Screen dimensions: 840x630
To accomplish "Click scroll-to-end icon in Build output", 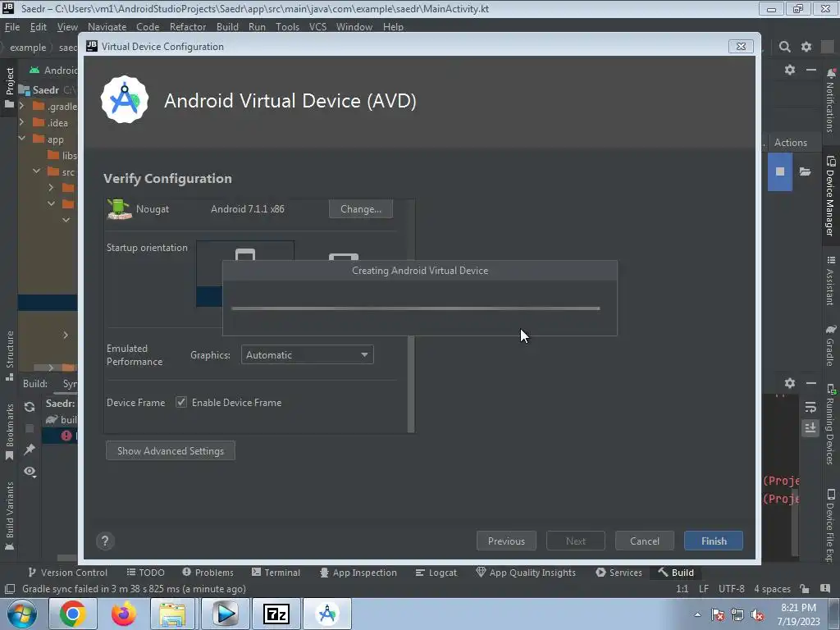I will coord(810,427).
